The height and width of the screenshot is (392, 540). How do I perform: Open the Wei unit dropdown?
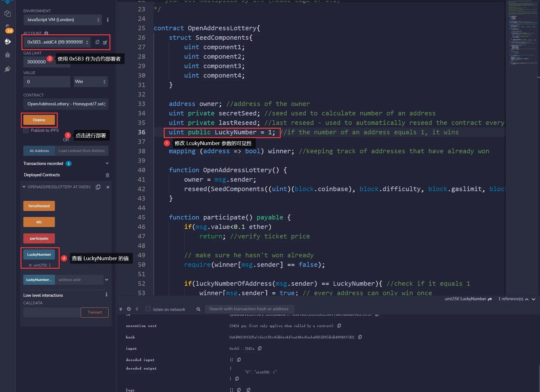pos(91,82)
